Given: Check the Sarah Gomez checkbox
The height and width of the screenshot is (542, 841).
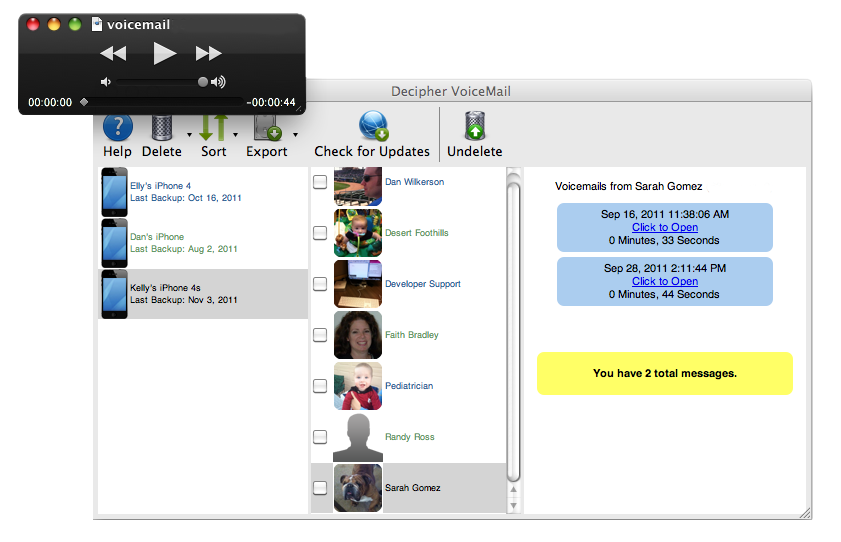Looking at the screenshot, I should point(320,488).
